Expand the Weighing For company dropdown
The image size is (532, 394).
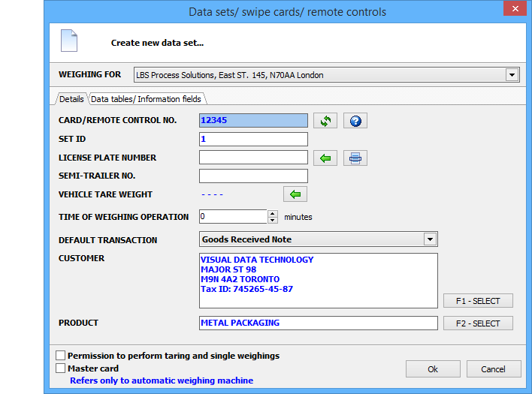512,75
